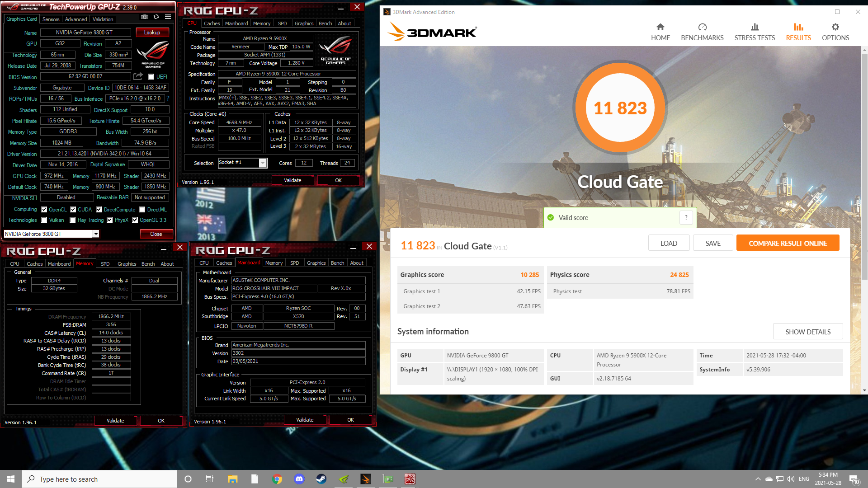Open 3DMark STRESS TESTS section
Screen dimensions: 868x488
click(755, 32)
